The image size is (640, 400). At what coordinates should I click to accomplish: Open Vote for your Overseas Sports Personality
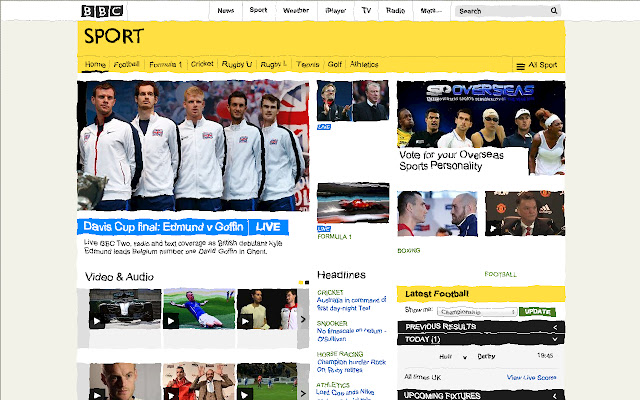(x=451, y=160)
